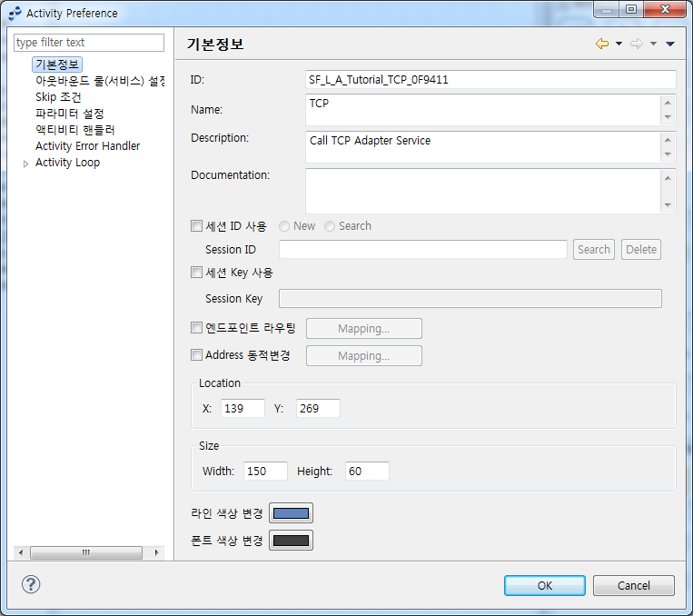Image resolution: width=693 pixels, height=616 pixels.
Task: Click the Description text area
Action: click(x=483, y=147)
